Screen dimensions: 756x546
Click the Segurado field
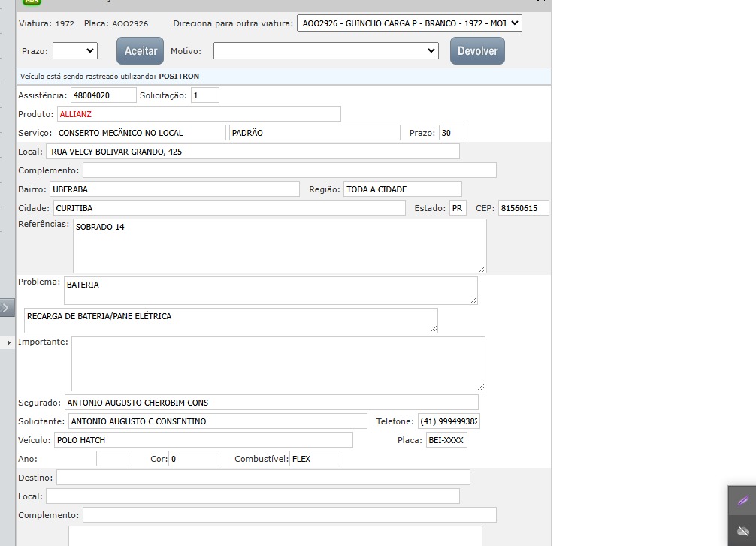(x=271, y=403)
